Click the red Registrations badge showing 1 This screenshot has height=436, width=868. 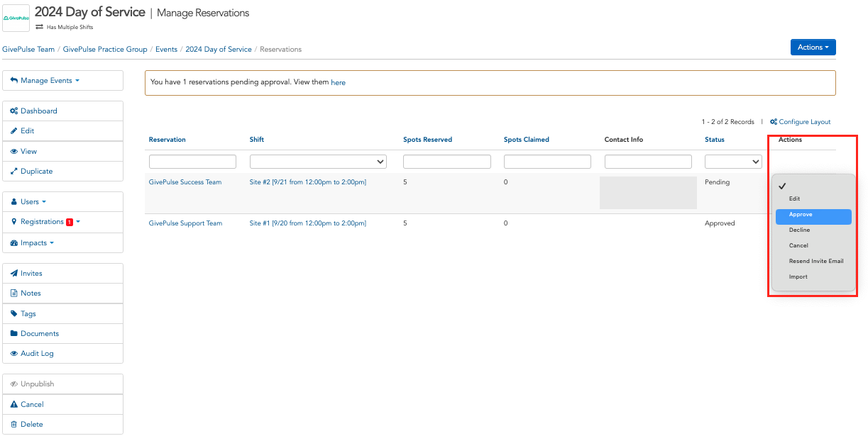(70, 222)
